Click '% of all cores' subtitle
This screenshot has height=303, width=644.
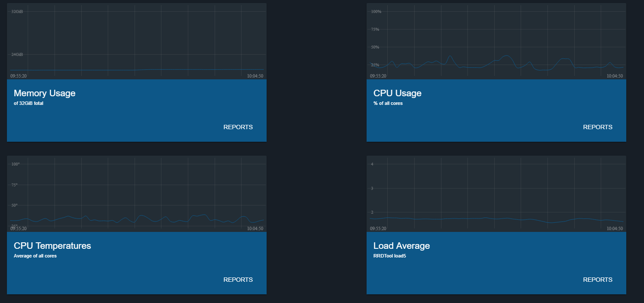tap(388, 103)
